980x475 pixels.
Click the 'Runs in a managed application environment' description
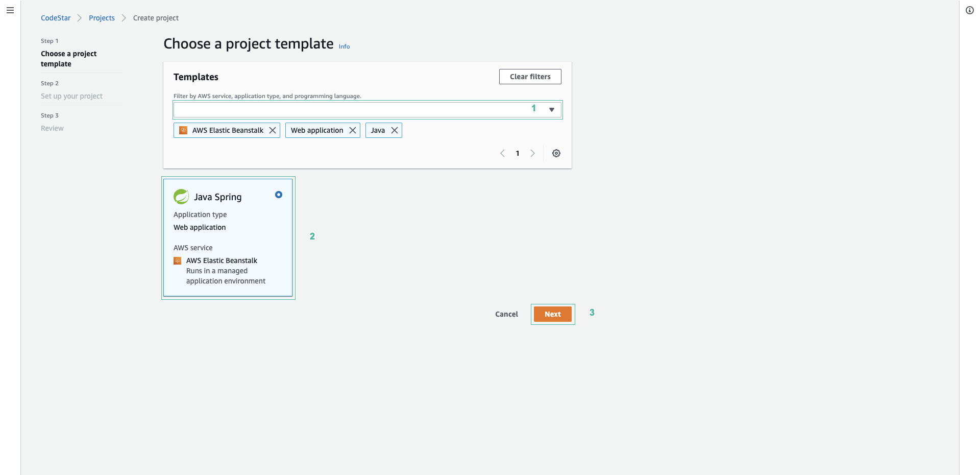226,276
